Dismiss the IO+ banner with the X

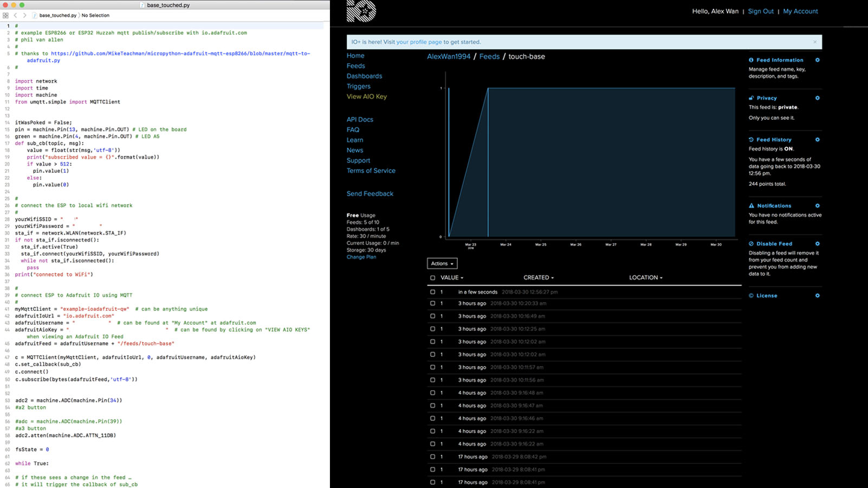(x=815, y=42)
